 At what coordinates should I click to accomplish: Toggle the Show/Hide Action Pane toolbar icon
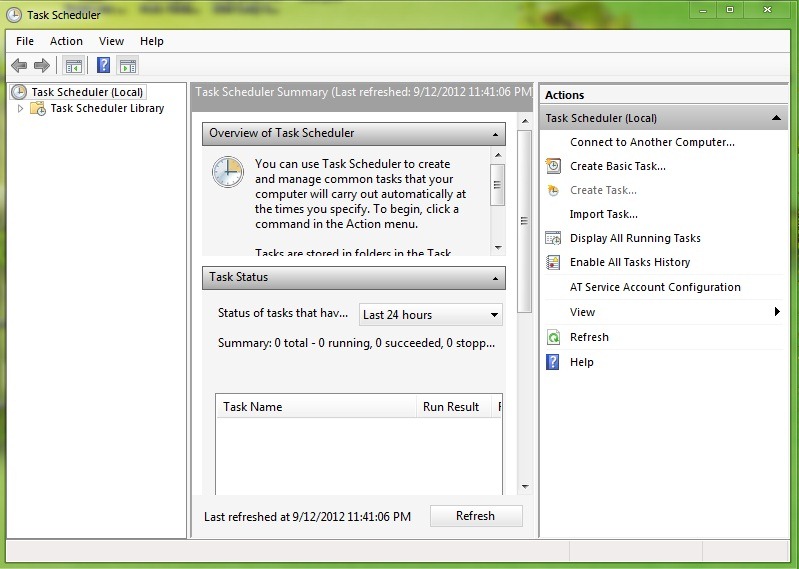tap(127, 66)
